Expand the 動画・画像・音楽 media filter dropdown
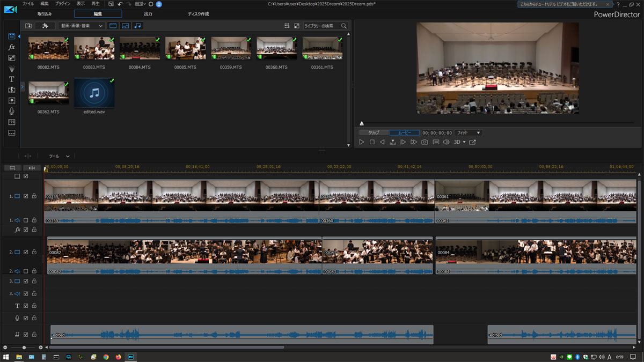Viewport: 644px width, 362px height. pyautogui.click(x=82, y=26)
